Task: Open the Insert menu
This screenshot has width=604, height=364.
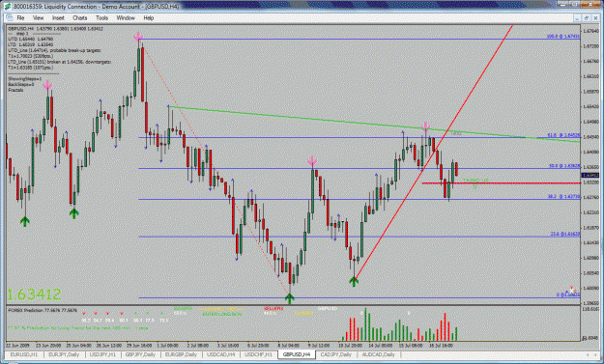Action: pos(58,17)
